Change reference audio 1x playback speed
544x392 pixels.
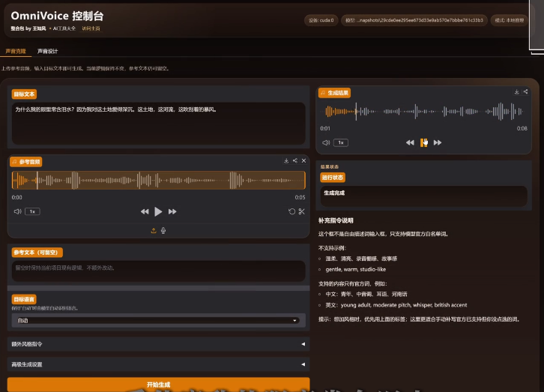32,211
